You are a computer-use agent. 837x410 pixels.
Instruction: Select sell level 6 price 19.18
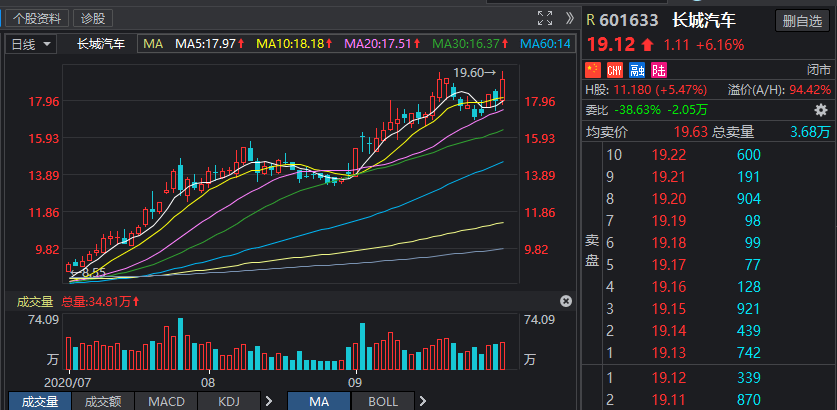click(669, 242)
